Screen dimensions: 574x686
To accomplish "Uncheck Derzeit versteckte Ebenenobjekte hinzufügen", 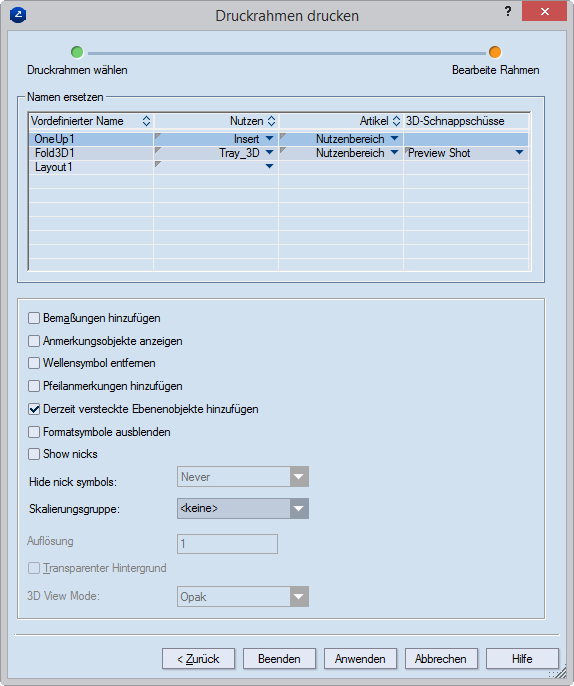I will tap(34, 409).
